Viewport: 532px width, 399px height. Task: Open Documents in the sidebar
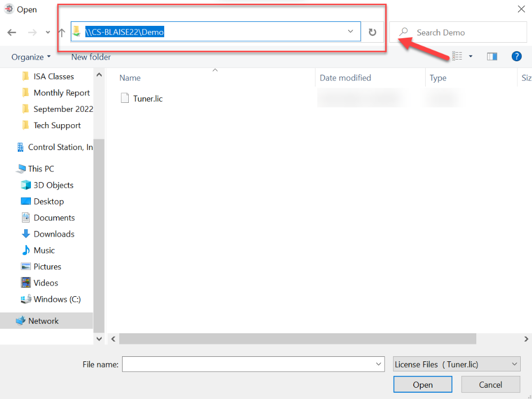tap(54, 217)
